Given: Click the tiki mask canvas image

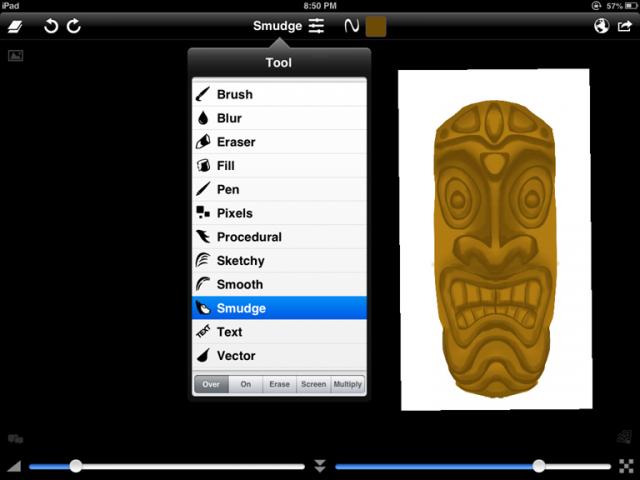Looking at the screenshot, I should tap(494, 240).
